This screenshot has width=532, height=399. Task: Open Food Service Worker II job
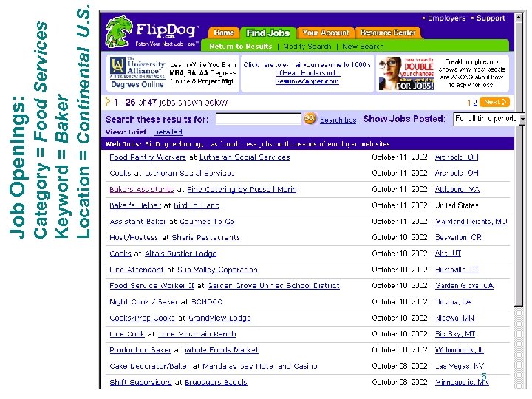click(x=151, y=286)
